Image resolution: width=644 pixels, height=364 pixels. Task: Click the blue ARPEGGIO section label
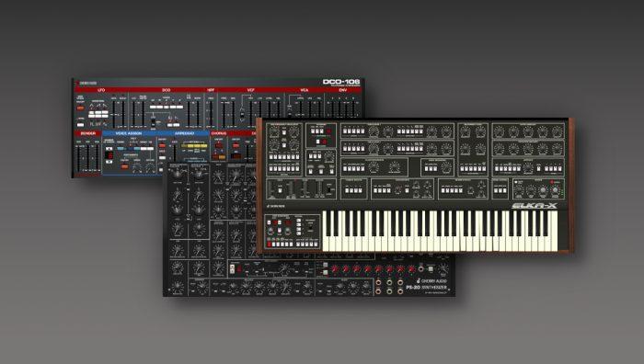184,133
